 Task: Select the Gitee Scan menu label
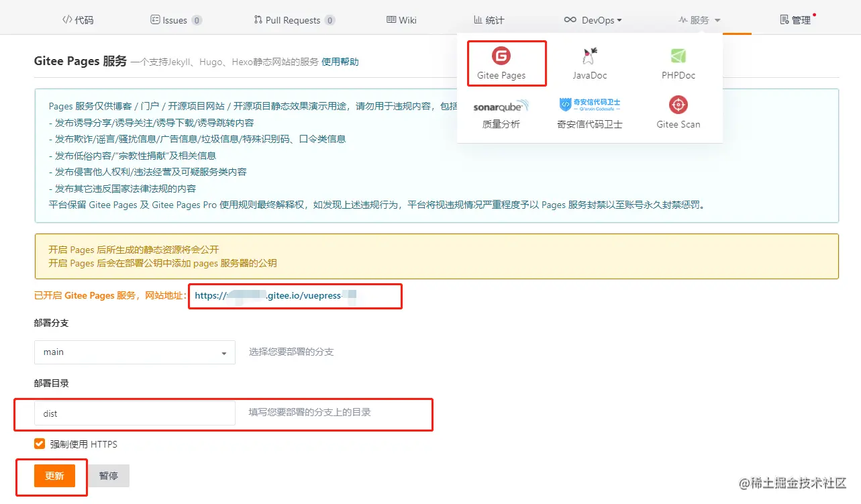(x=678, y=124)
